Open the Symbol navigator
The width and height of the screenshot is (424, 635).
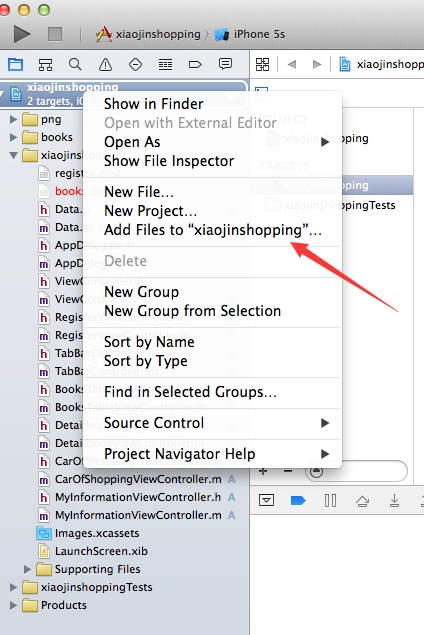pos(45,64)
